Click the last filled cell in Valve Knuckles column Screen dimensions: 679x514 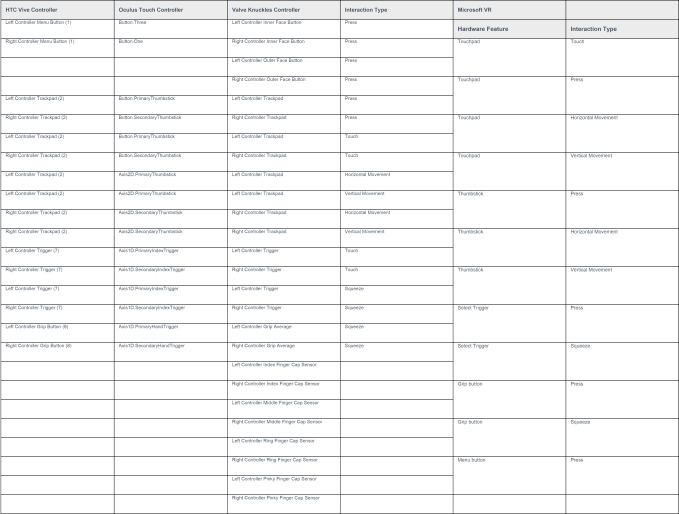(283, 503)
